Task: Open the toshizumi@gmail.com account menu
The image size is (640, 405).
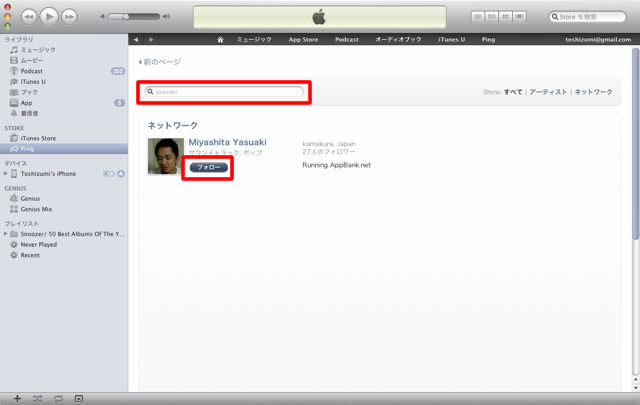Action: pos(598,40)
